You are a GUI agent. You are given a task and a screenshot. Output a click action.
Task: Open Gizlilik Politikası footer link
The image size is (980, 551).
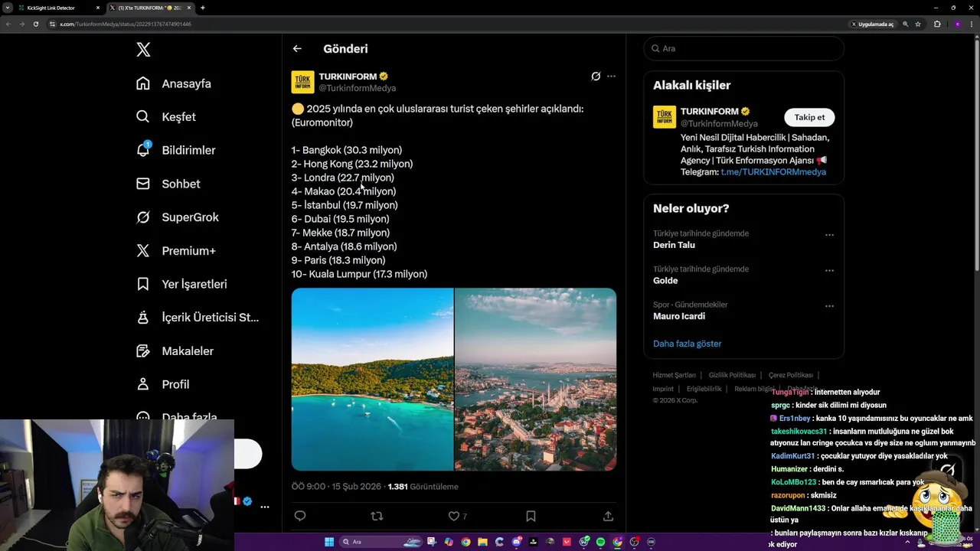tap(732, 375)
